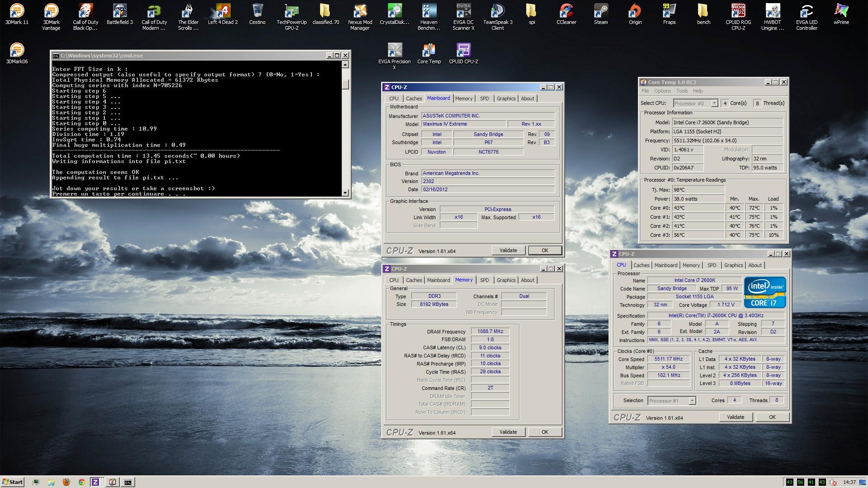Open the Origin desktop shortcut
Screen dimensions: 868x488
pos(635,14)
